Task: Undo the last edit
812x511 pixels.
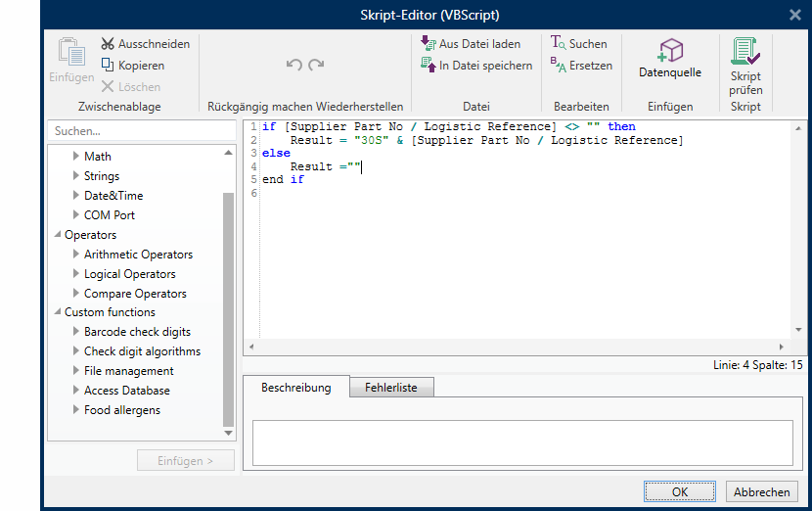Action: 294,65
